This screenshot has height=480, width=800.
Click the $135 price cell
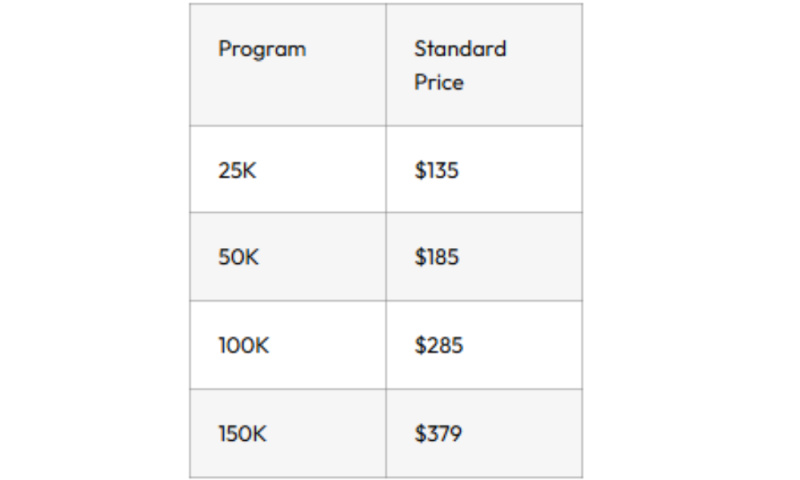pyautogui.click(x=437, y=170)
